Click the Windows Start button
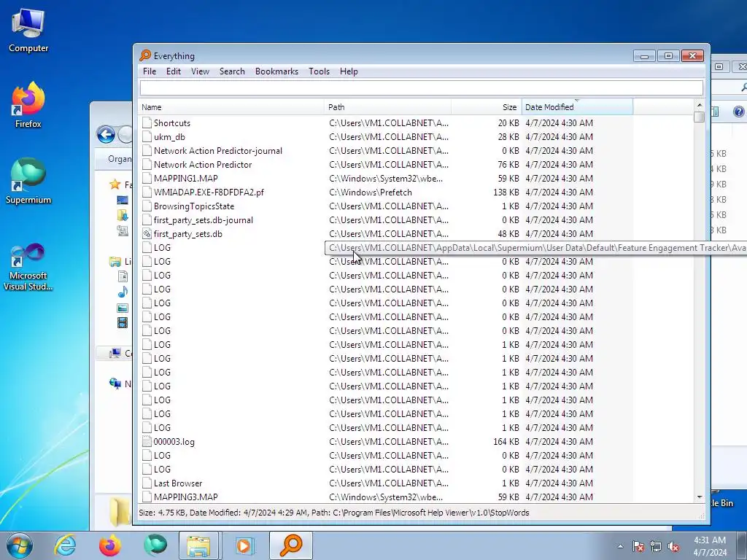This screenshot has width=747, height=560. 19,545
